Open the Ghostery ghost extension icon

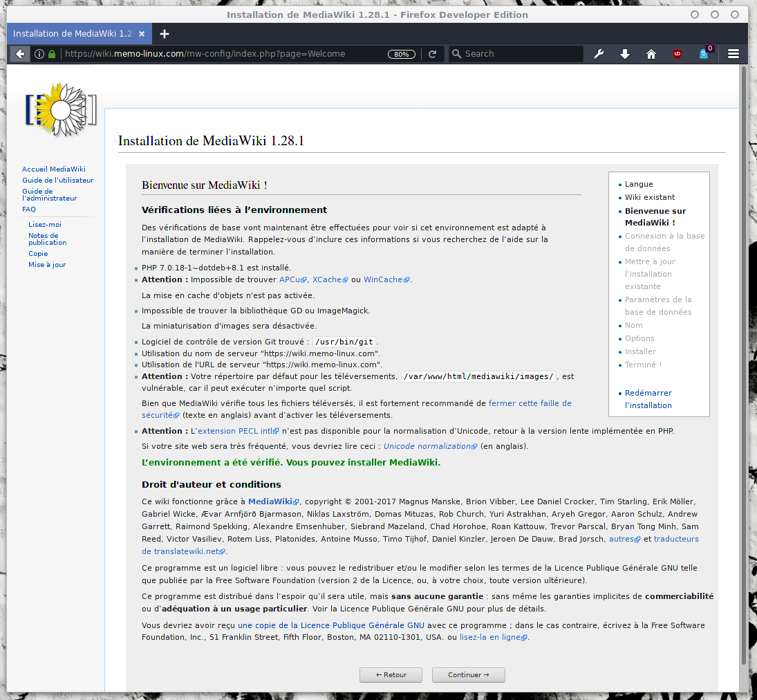[704, 53]
